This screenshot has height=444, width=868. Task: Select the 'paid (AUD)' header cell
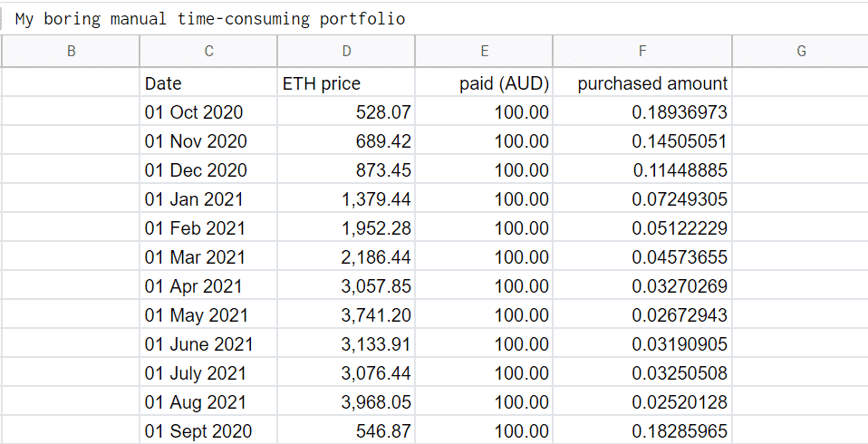pyautogui.click(x=484, y=83)
